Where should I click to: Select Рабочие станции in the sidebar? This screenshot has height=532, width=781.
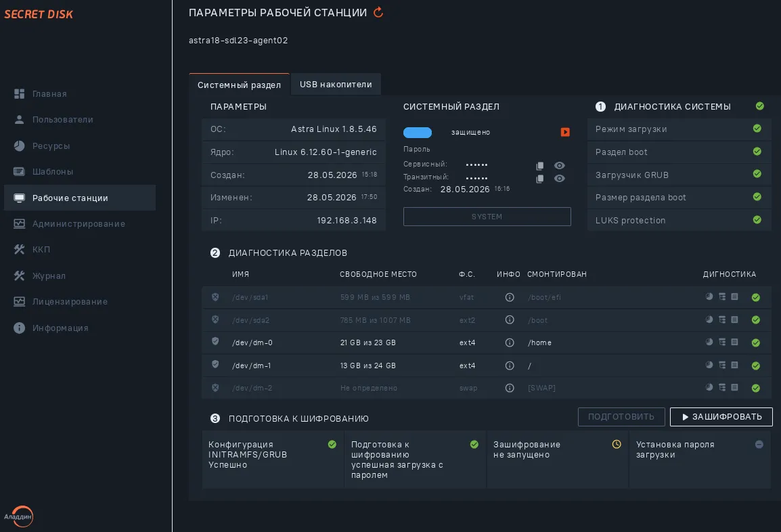click(x=80, y=198)
